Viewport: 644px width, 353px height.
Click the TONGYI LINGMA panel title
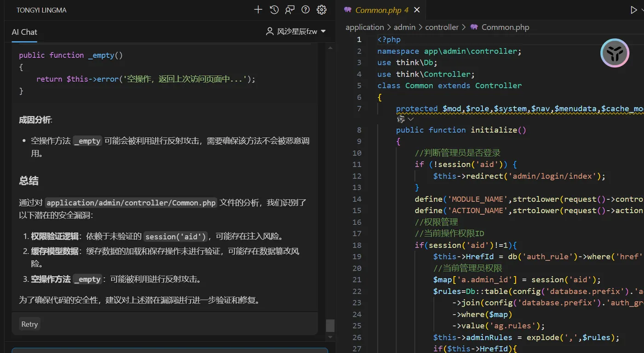(x=41, y=10)
